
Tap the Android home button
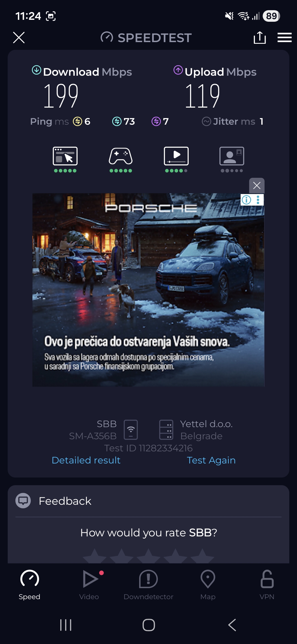click(149, 625)
